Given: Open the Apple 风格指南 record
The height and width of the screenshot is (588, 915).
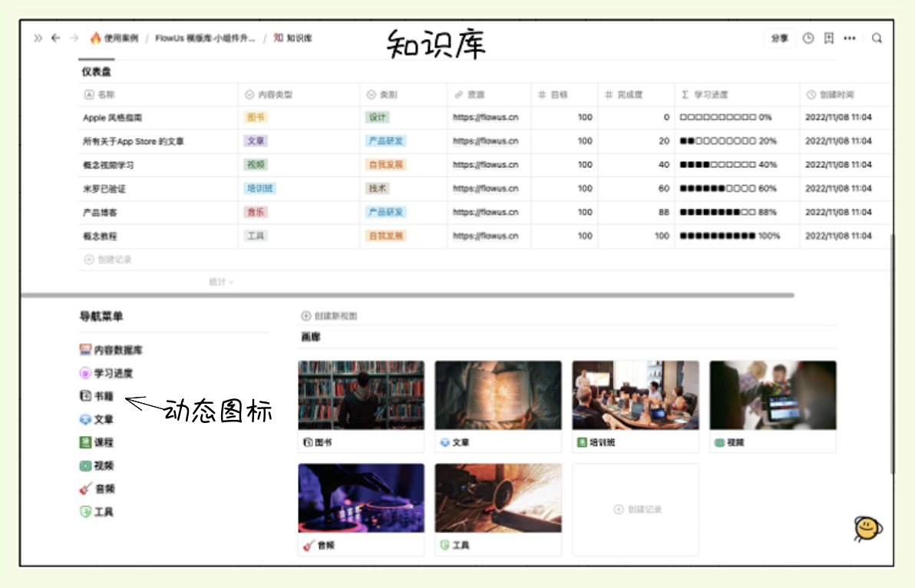Looking at the screenshot, I should click(113, 118).
